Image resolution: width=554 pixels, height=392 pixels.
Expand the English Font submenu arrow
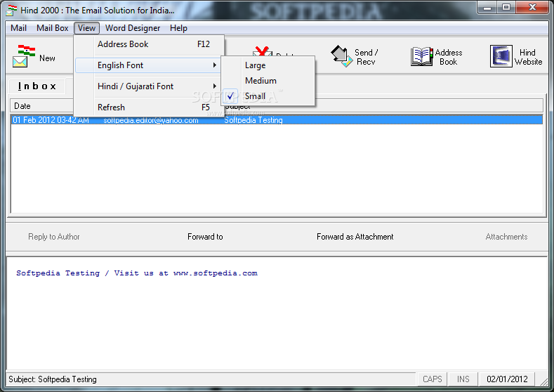[214, 65]
